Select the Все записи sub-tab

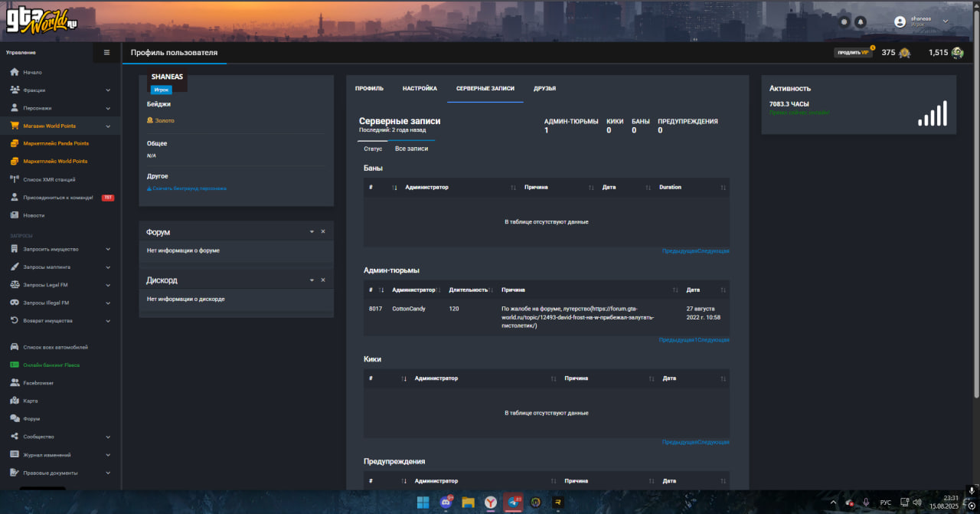pyautogui.click(x=412, y=149)
